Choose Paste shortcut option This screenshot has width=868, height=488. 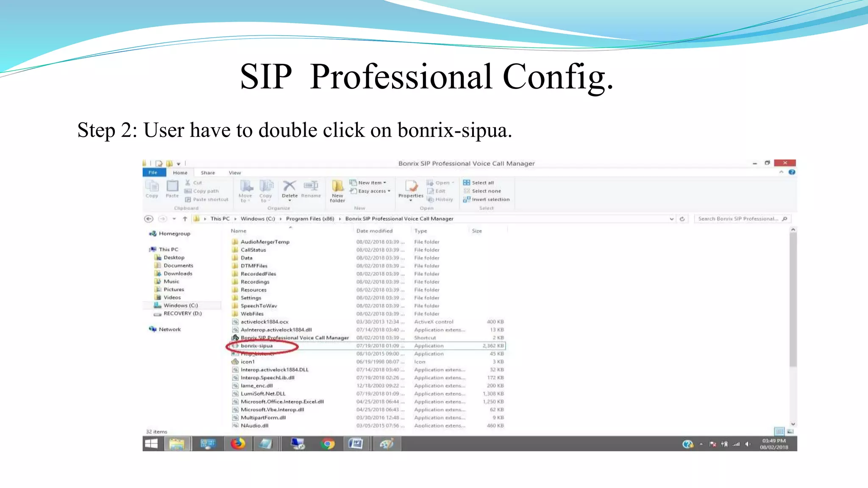pos(207,200)
